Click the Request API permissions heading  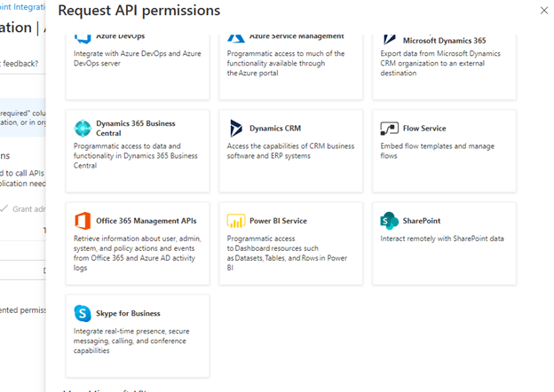pyautogui.click(x=139, y=11)
